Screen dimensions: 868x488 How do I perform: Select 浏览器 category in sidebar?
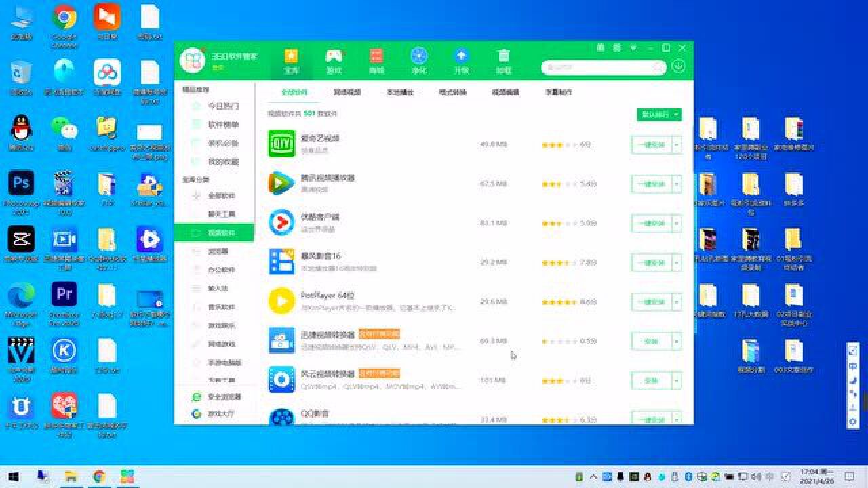(214, 251)
